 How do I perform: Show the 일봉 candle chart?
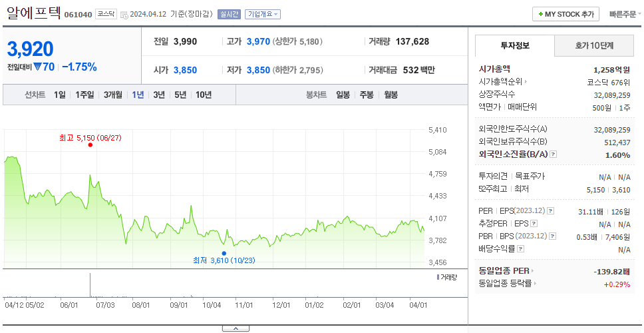pos(343,95)
